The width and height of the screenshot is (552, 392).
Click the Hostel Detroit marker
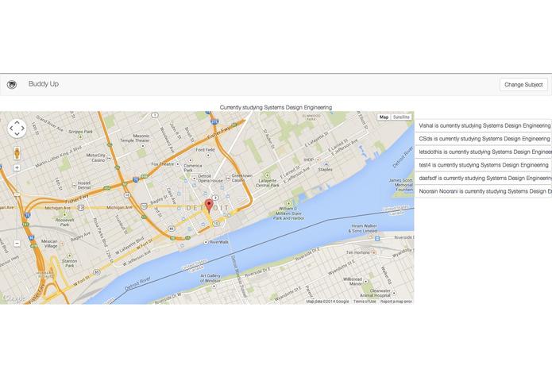pyautogui.click(x=74, y=185)
